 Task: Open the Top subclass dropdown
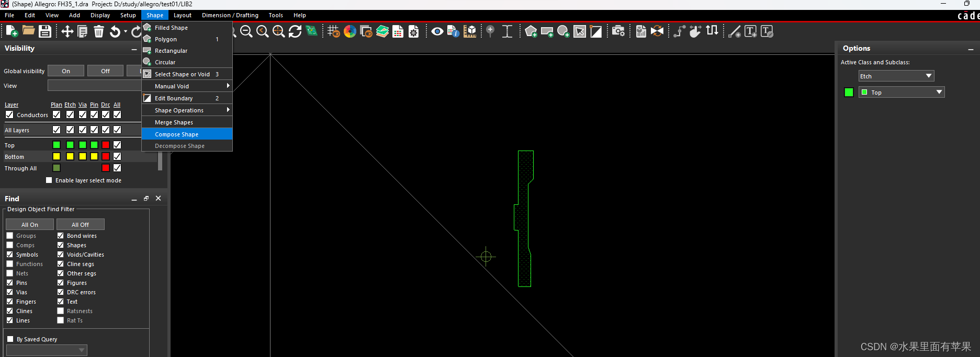click(x=901, y=93)
